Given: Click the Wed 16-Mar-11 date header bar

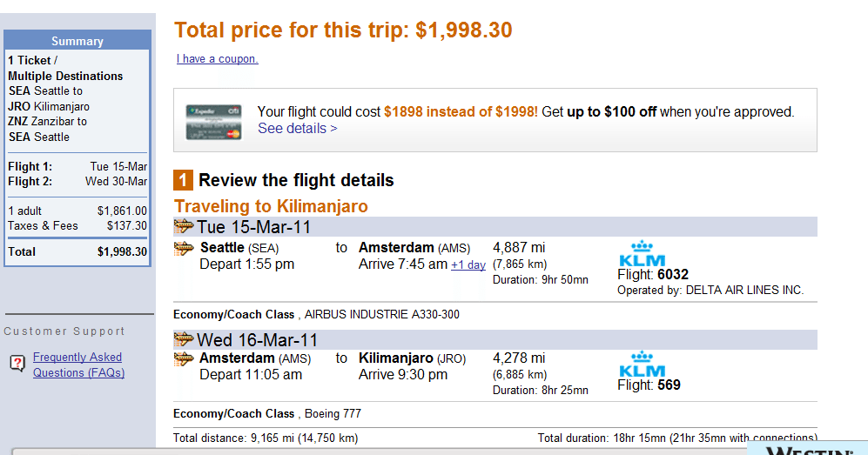Looking at the screenshot, I should [x=495, y=339].
